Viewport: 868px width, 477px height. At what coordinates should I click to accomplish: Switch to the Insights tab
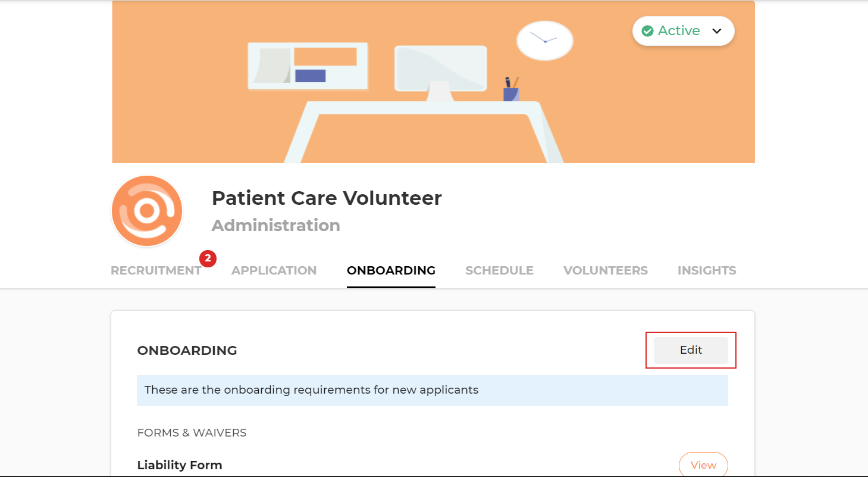(706, 270)
